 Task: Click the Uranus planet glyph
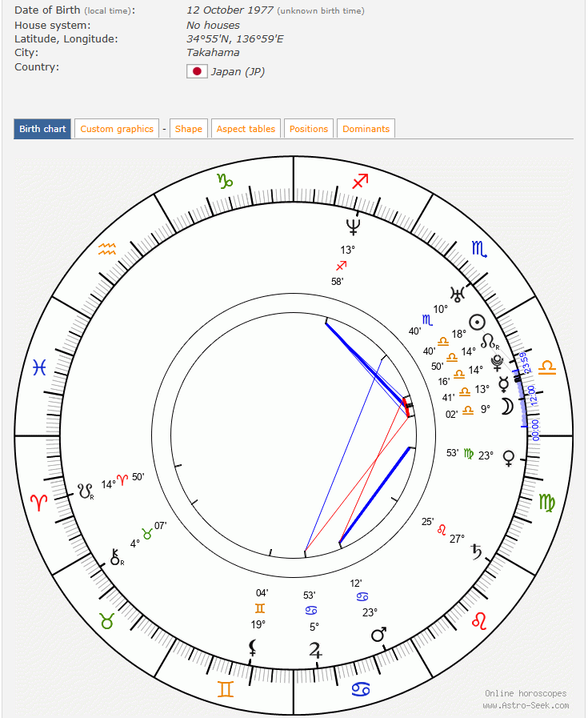click(457, 294)
